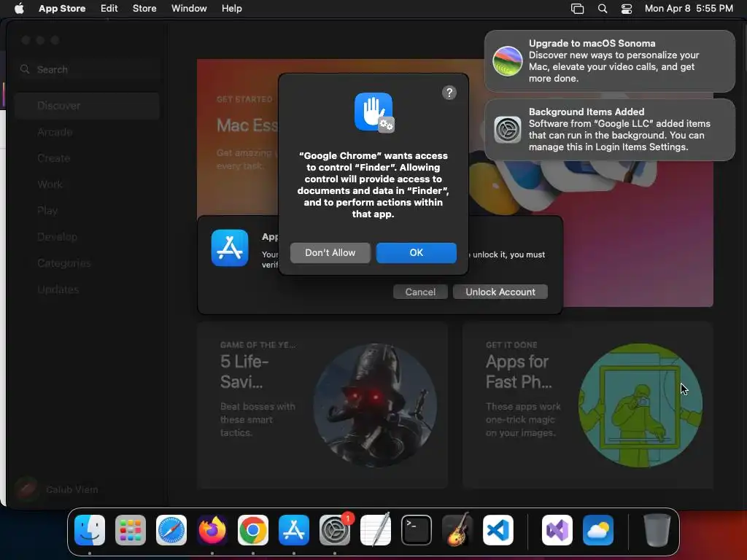This screenshot has height=560, width=747.
Task: Focus the App Store search field
Action: (88, 69)
